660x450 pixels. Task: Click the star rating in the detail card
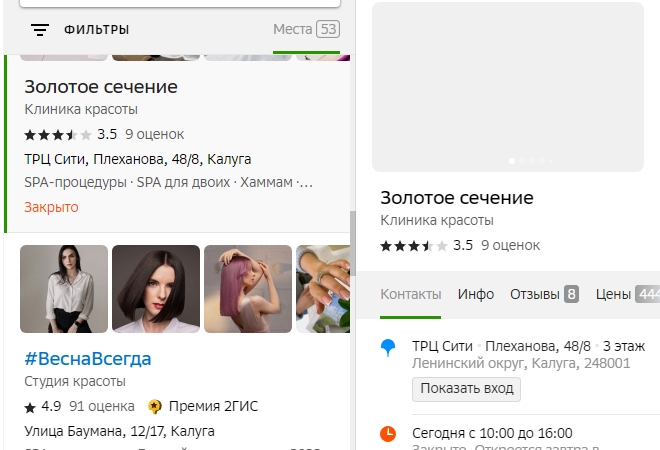(414, 246)
